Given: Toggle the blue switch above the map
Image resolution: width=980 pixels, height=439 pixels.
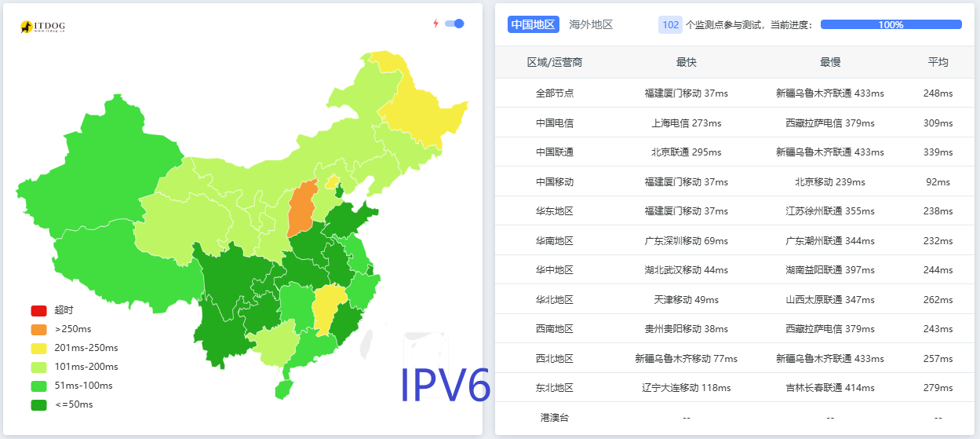Looking at the screenshot, I should [454, 24].
